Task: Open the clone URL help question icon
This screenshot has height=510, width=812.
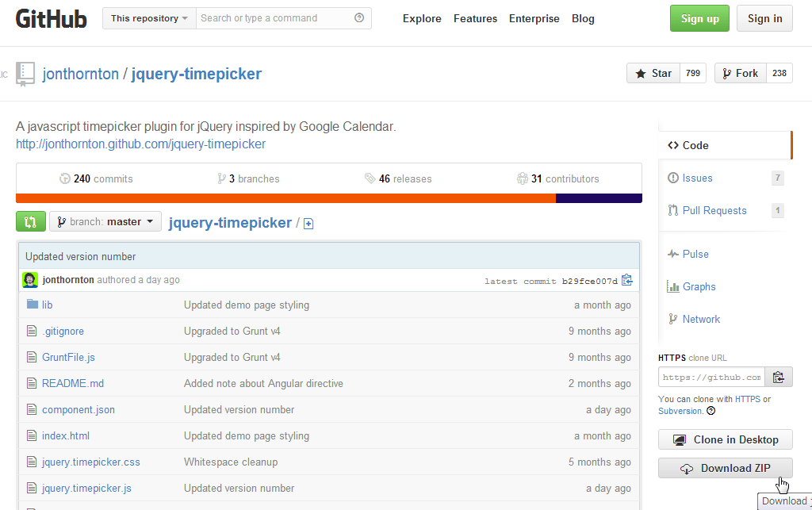Action: pos(711,411)
